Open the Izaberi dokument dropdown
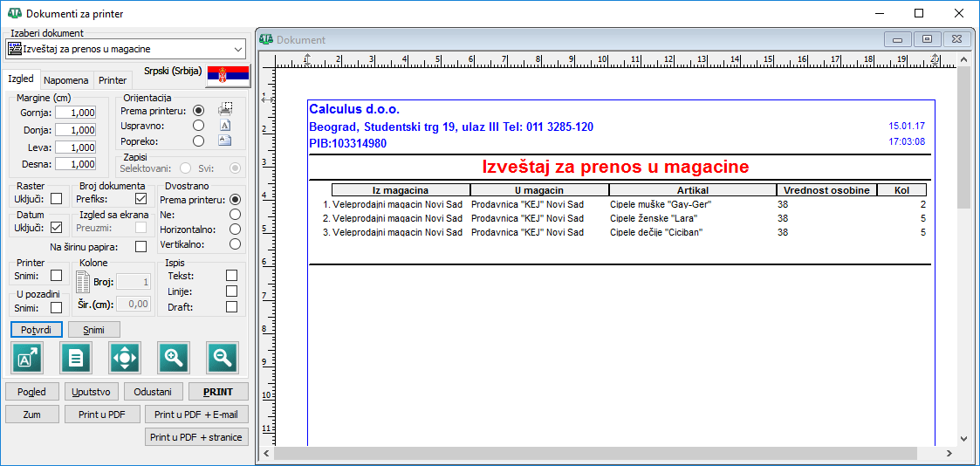The width and height of the screenshot is (980, 466). [x=126, y=49]
